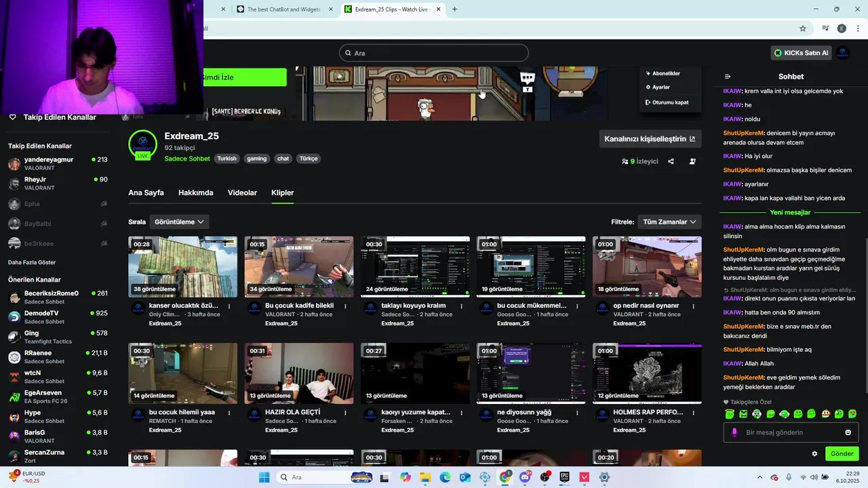
Task: Open 'HAZIR OLA GEÇTİ' clip thumbnail
Action: tap(299, 373)
